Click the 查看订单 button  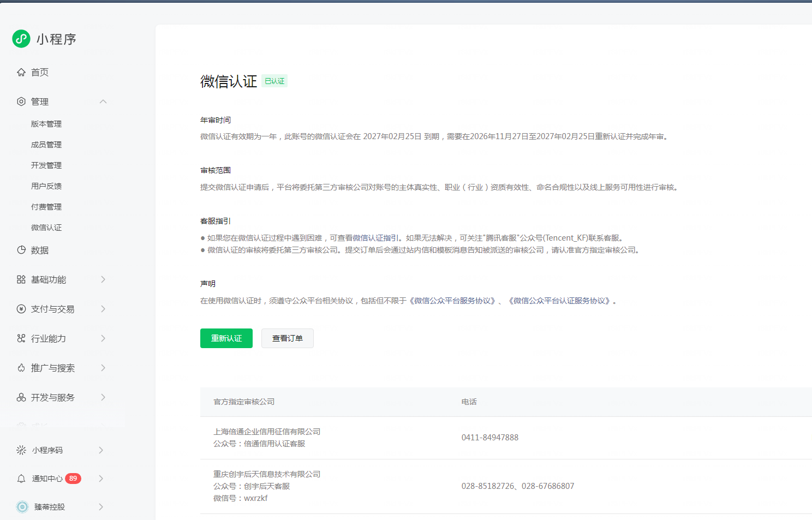click(x=288, y=338)
